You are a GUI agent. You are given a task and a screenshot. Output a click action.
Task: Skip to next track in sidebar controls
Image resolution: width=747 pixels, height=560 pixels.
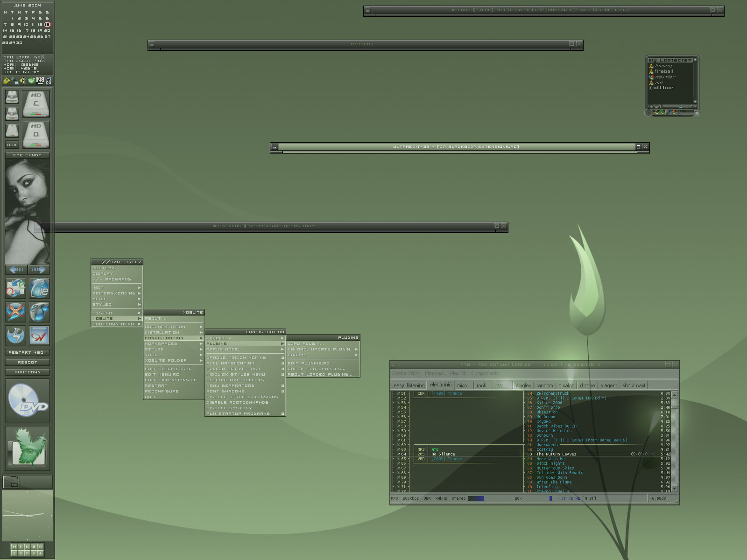coord(41,546)
